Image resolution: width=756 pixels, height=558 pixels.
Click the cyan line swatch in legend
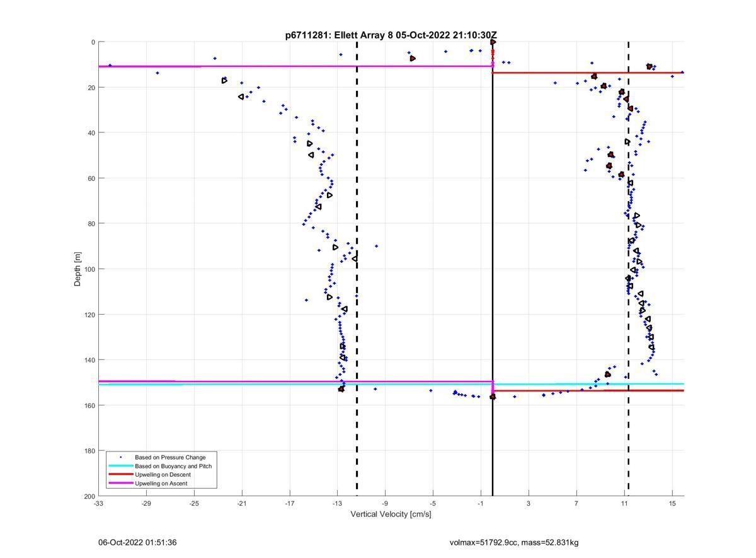[x=120, y=466]
